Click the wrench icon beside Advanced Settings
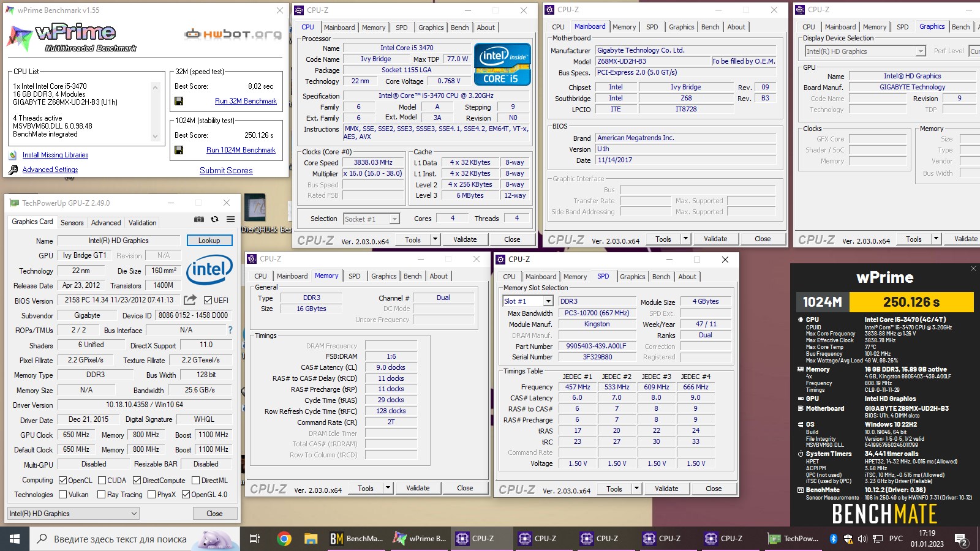Viewport: 980px width, 551px height. (13, 170)
